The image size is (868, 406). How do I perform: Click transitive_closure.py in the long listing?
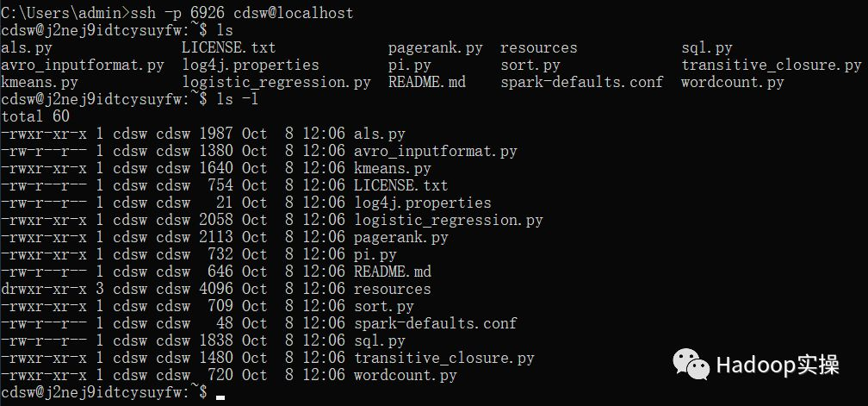(x=443, y=358)
